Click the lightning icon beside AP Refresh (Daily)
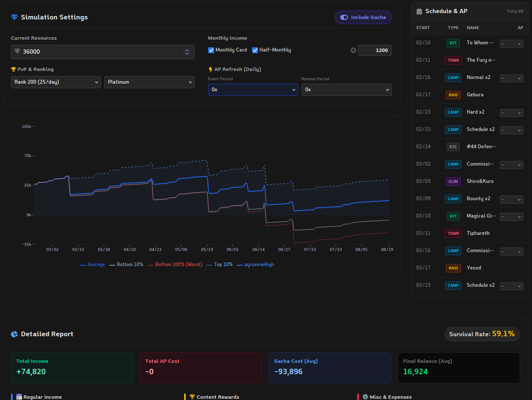 coord(210,69)
